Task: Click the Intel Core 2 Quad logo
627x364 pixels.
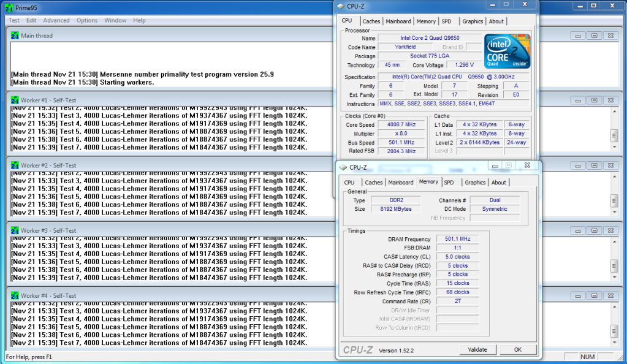Action: [507, 51]
